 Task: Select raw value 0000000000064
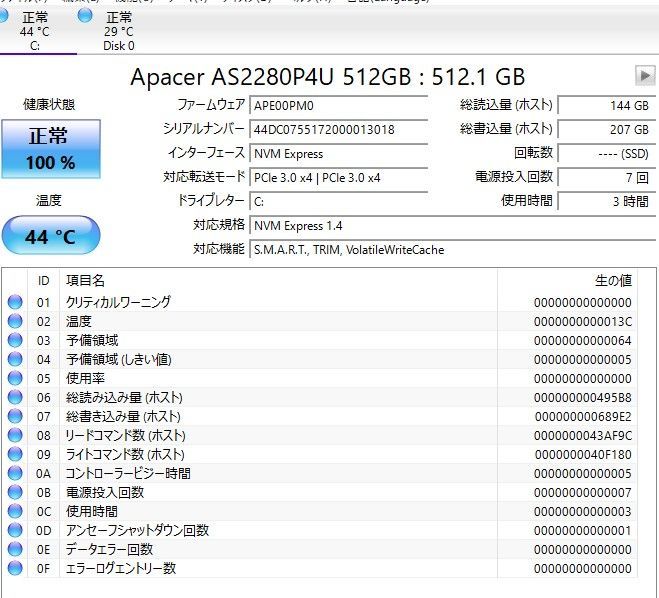(583, 341)
